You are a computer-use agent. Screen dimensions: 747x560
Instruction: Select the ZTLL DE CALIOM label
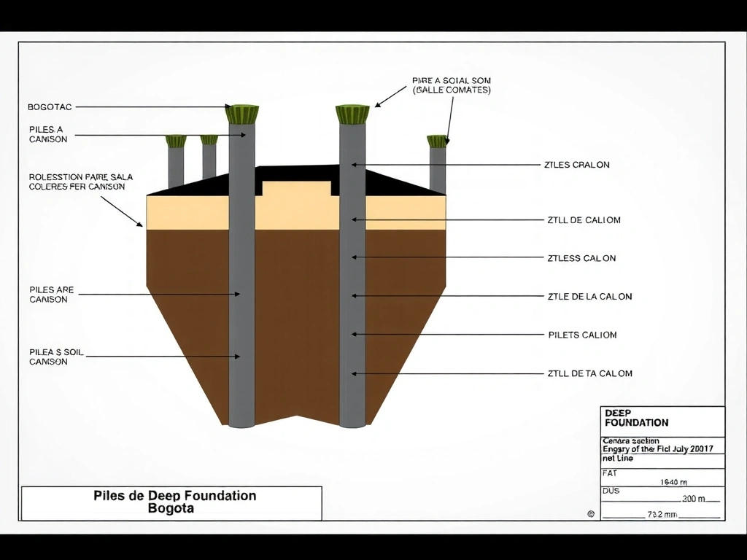point(584,220)
